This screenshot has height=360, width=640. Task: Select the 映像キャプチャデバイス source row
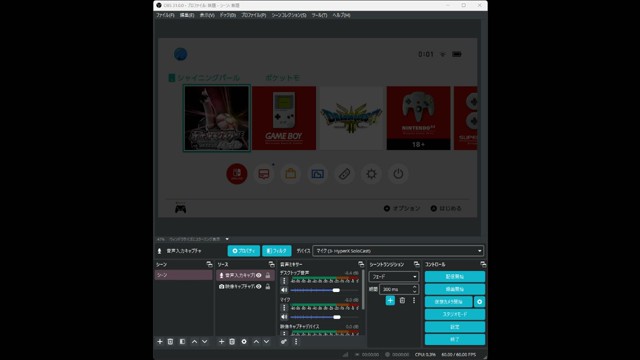point(244,287)
